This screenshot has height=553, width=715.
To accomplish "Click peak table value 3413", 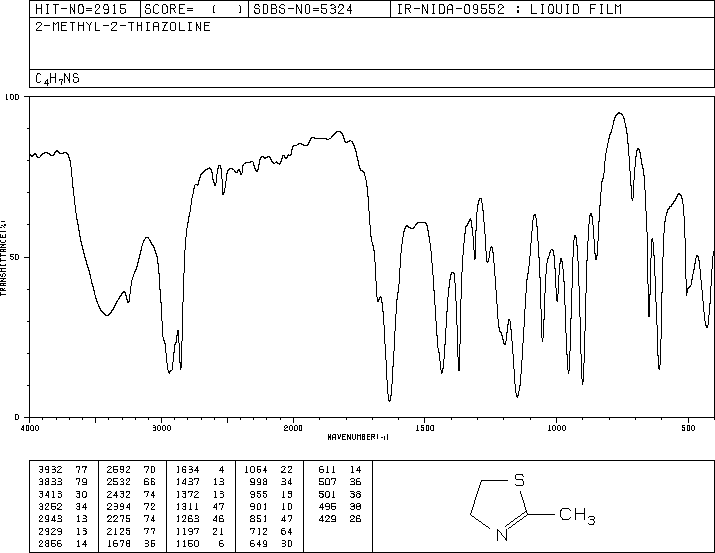I will 50,494.
